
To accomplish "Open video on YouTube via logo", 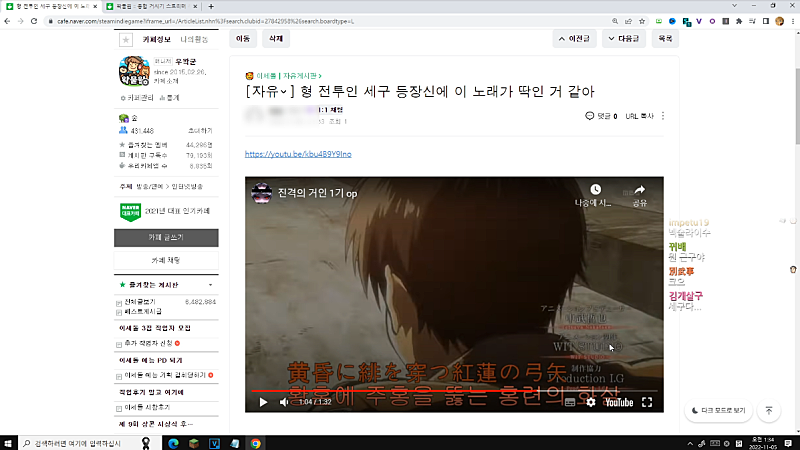I will 619,403.
